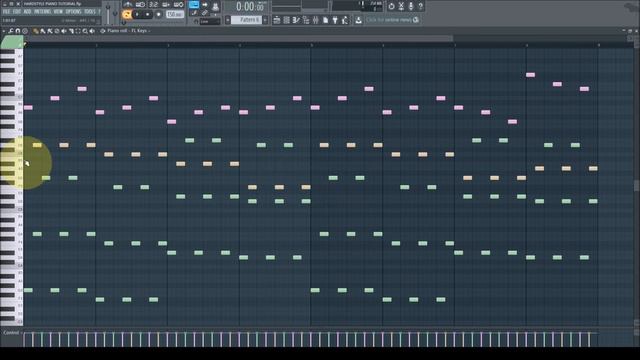The width and height of the screenshot is (640, 360).
Task: Open the Pattern 6 selector
Action: click(x=247, y=20)
